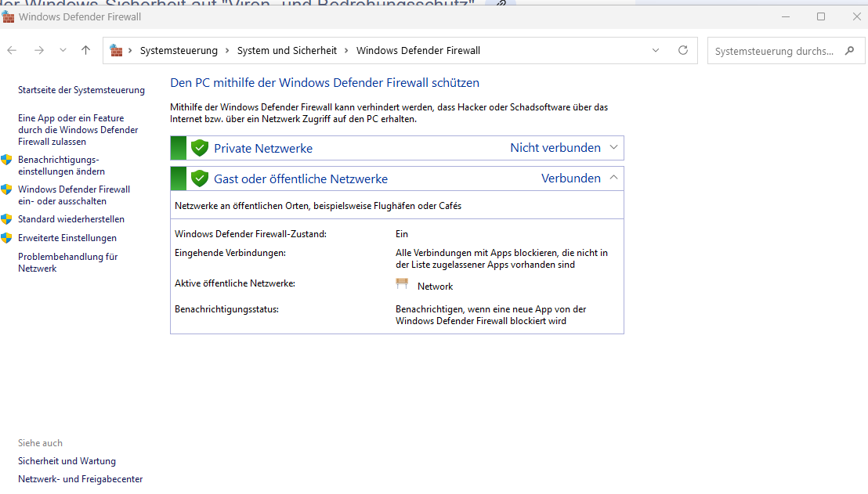Expand chevron before Systemsteuerung breadcrumb
Viewport: 868px width, 494px height.
coord(130,50)
